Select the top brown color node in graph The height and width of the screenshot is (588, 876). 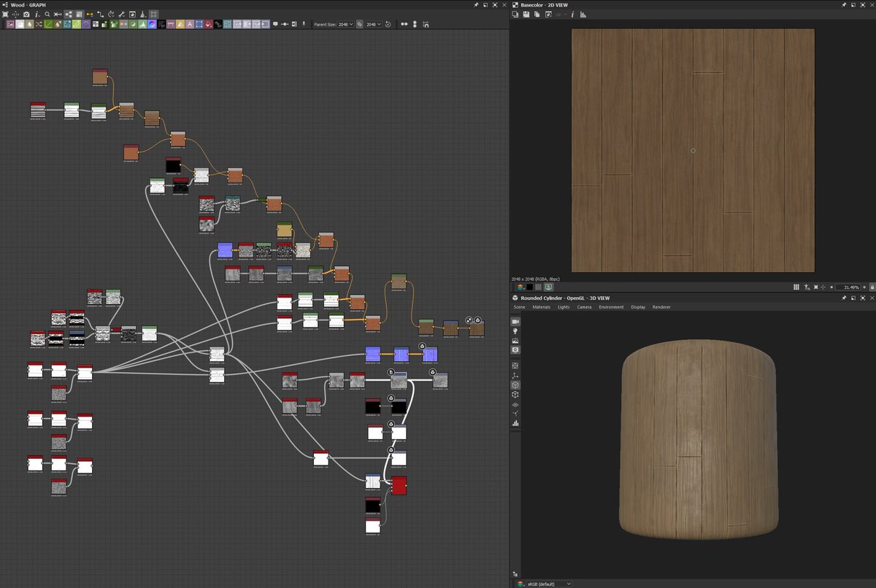pos(101,76)
